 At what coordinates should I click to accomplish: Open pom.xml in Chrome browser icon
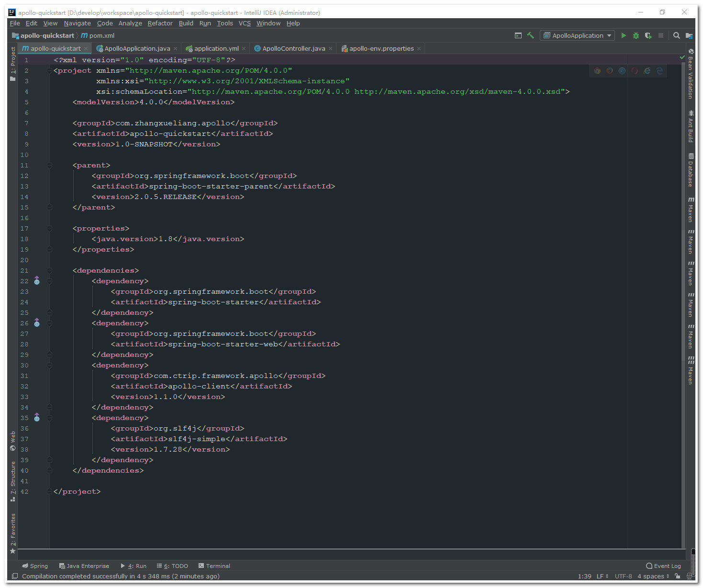(x=597, y=71)
